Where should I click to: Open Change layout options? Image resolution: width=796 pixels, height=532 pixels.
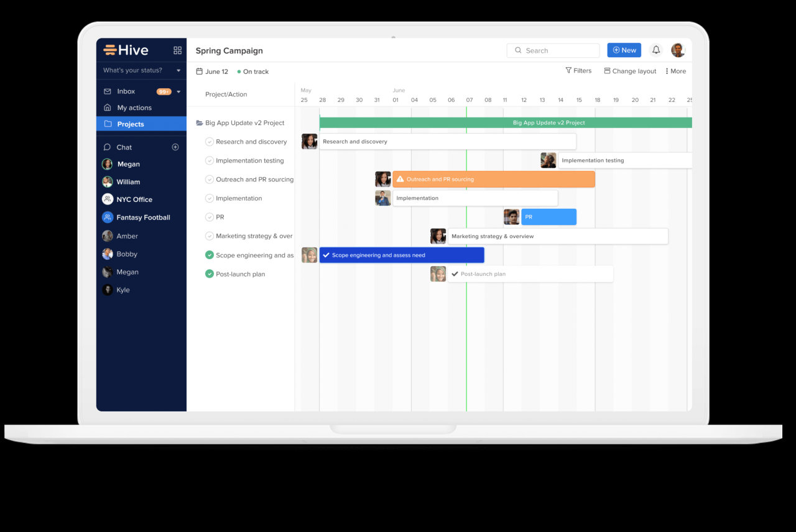[x=629, y=70]
